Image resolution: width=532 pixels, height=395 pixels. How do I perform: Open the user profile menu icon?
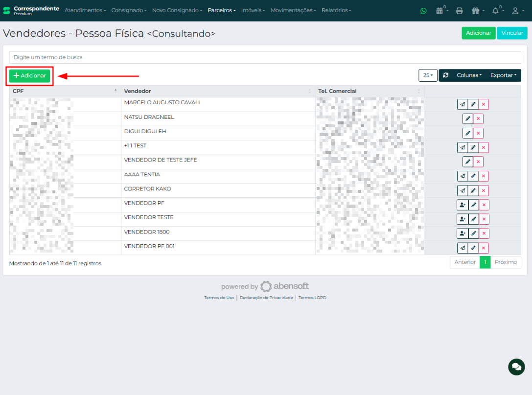click(x=515, y=11)
